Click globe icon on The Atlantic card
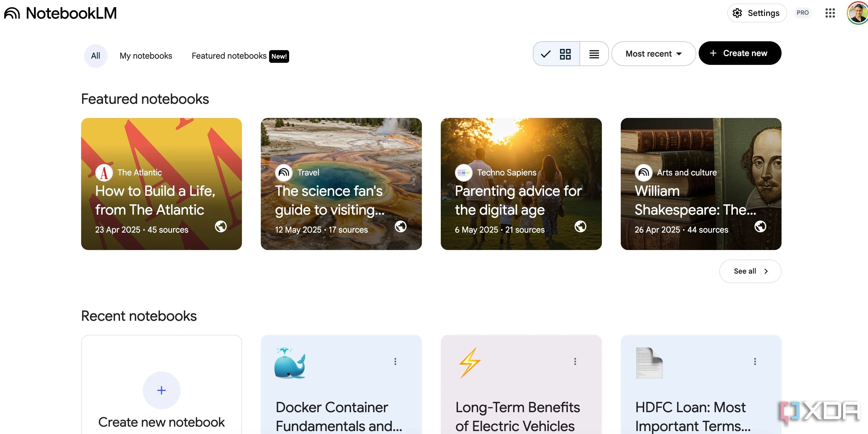The image size is (868, 434). (x=221, y=227)
